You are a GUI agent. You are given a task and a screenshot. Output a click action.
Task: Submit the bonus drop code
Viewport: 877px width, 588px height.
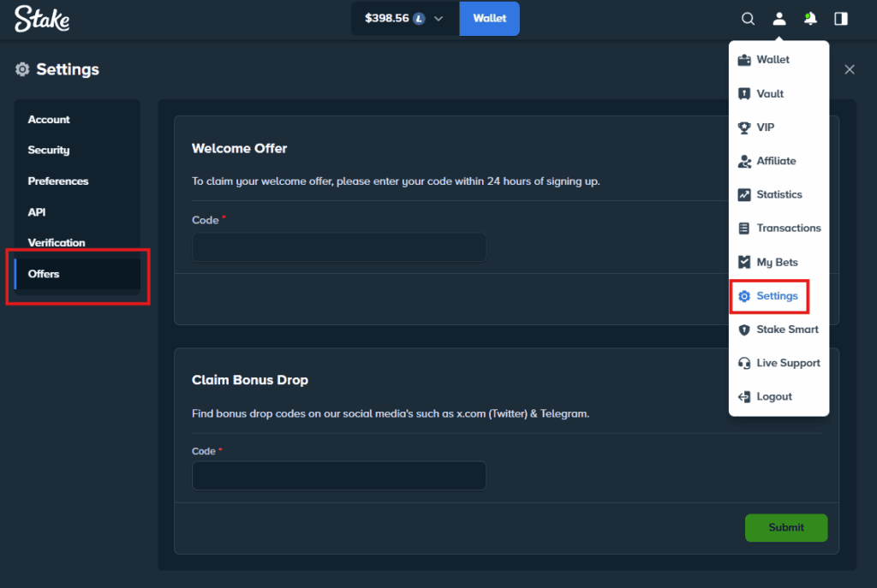pyautogui.click(x=785, y=527)
